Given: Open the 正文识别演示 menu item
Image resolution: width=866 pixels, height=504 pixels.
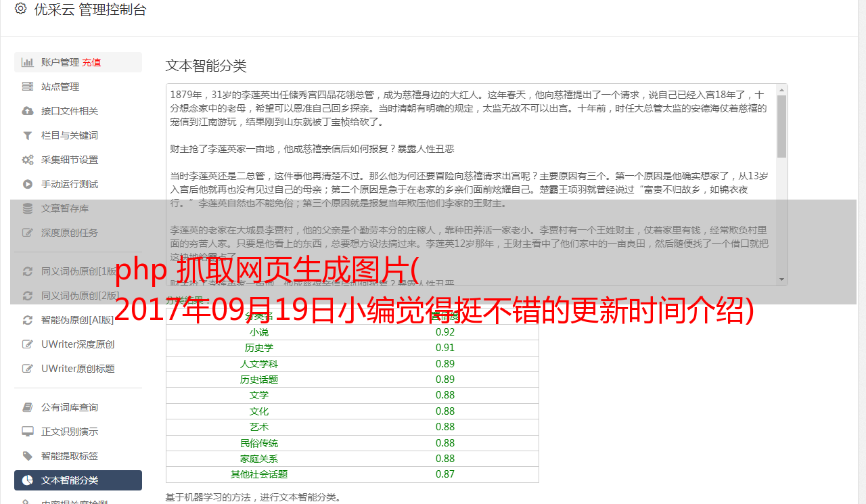Looking at the screenshot, I should 78,432.
